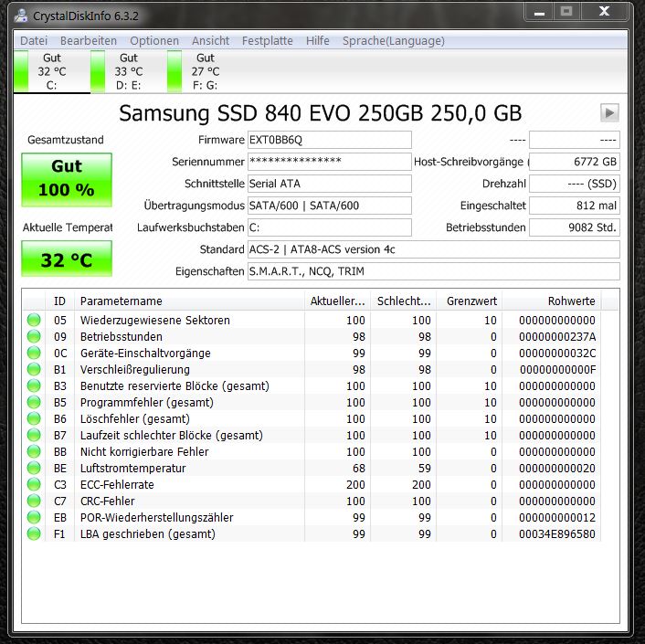This screenshot has height=644, width=645.
Task: Close the CrystalDiskInfo window
Action: pyautogui.click(x=604, y=12)
